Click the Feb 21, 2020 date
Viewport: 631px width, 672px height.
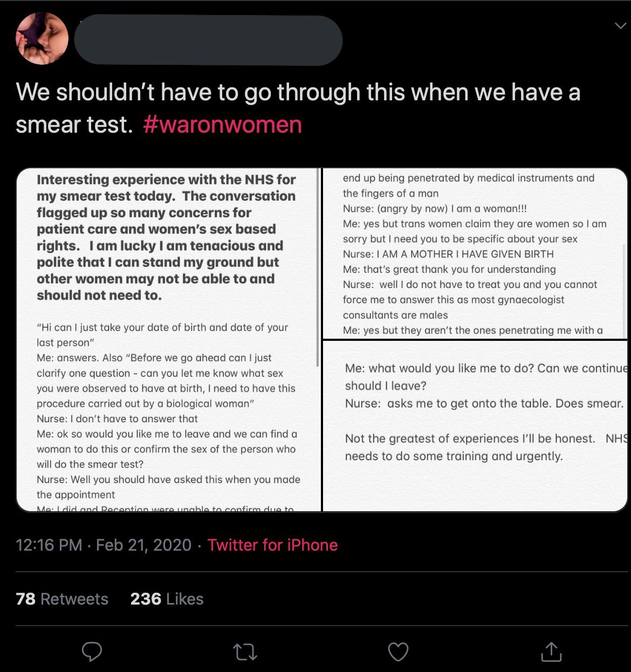coord(143,545)
